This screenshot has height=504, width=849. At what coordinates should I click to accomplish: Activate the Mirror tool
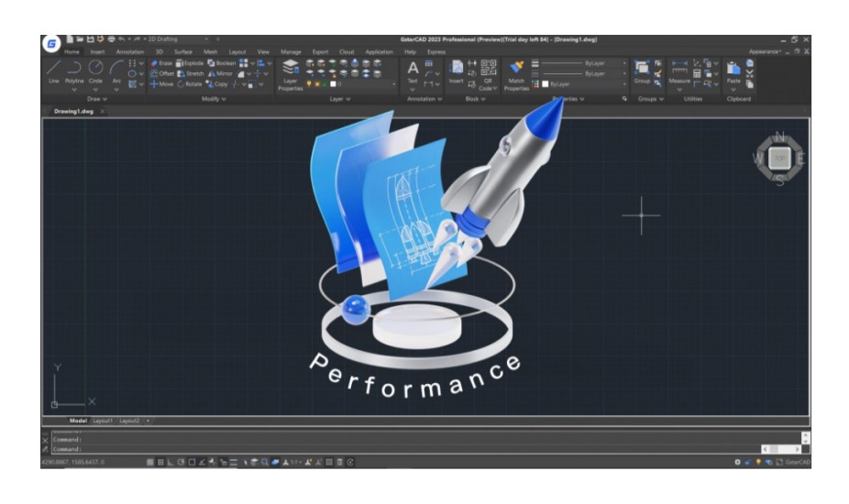(x=220, y=73)
